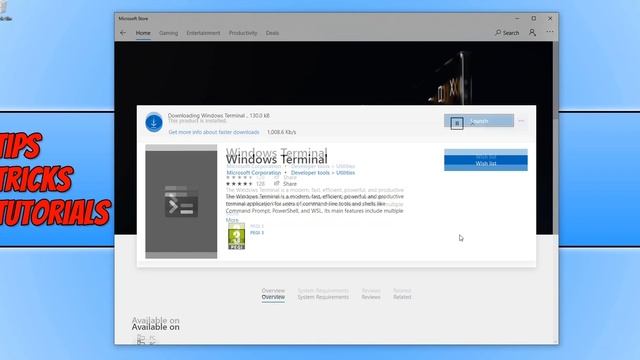Click the 'Available on' heading
The width and height of the screenshot is (640, 360).
pyautogui.click(x=156, y=327)
